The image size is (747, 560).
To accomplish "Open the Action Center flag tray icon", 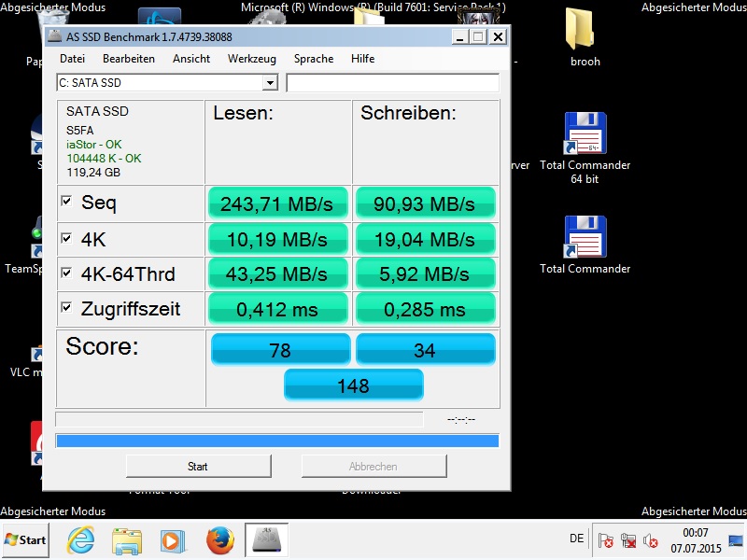I will tap(605, 540).
